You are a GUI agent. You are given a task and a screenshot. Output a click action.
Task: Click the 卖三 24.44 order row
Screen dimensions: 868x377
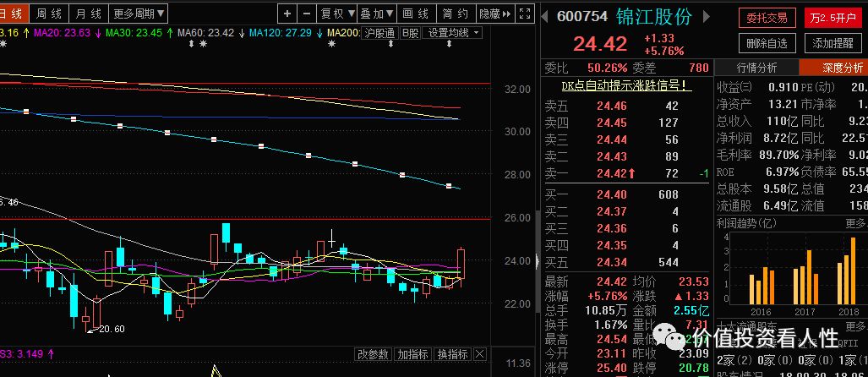pyautogui.click(x=626, y=139)
